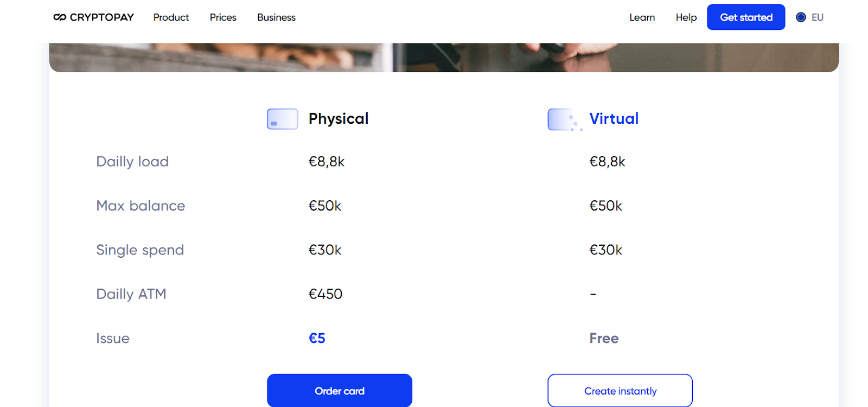Open the Product menu
The height and width of the screenshot is (407, 868).
point(171,17)
